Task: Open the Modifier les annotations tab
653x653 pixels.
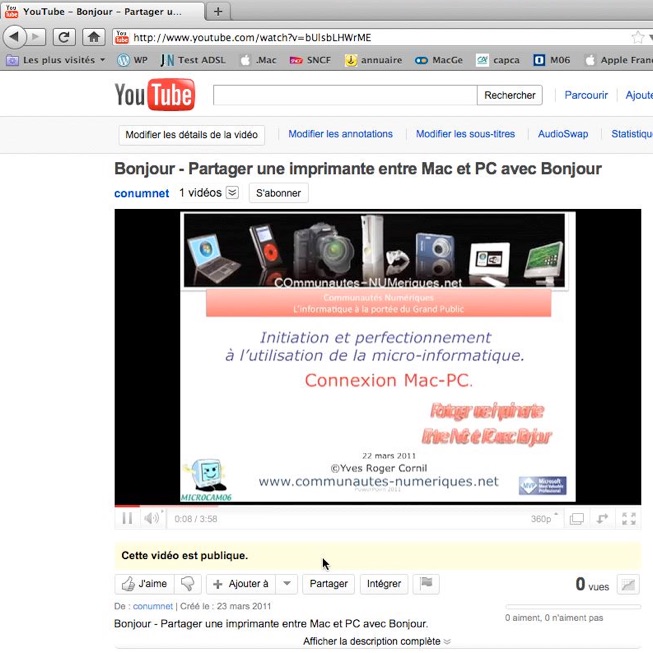Action: click(x=340, y=134)
